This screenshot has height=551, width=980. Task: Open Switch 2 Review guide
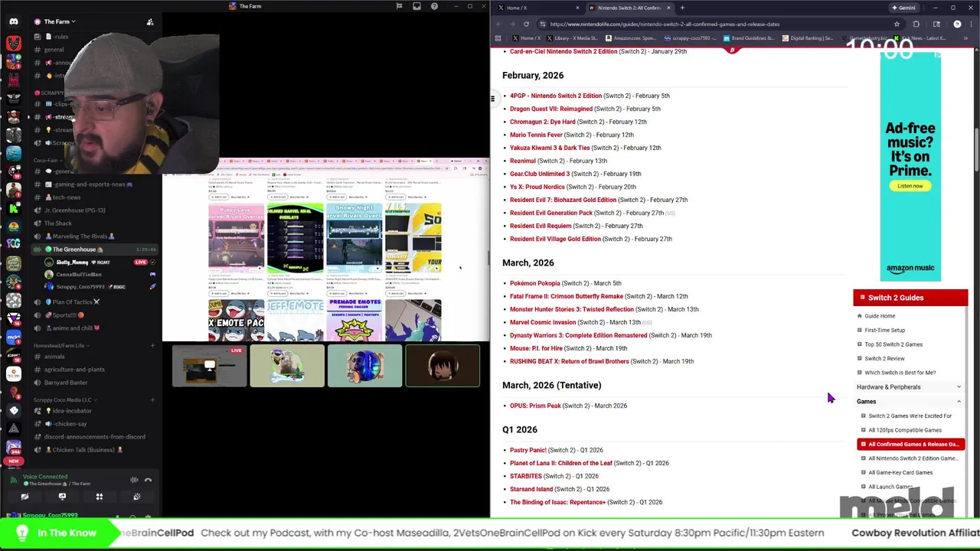pos(884,358)
